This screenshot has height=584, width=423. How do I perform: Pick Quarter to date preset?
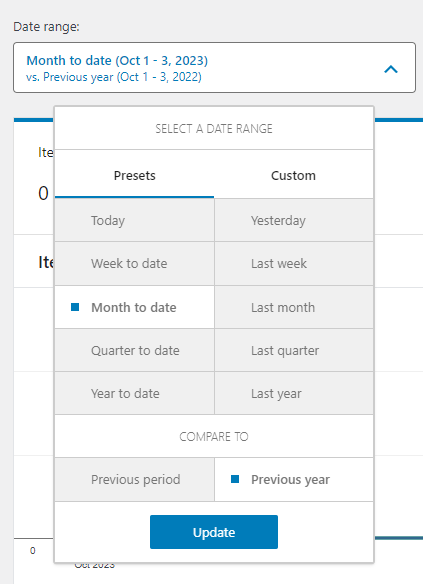click(134, 350)
